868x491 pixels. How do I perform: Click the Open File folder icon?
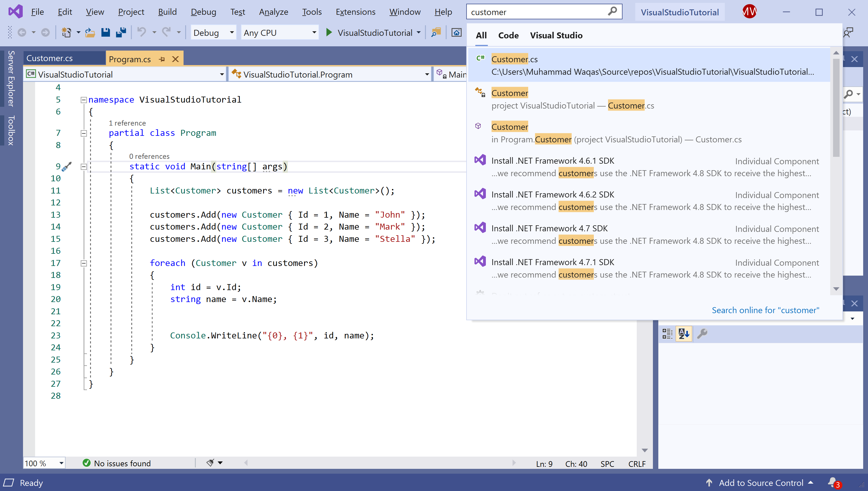point(90,32)
